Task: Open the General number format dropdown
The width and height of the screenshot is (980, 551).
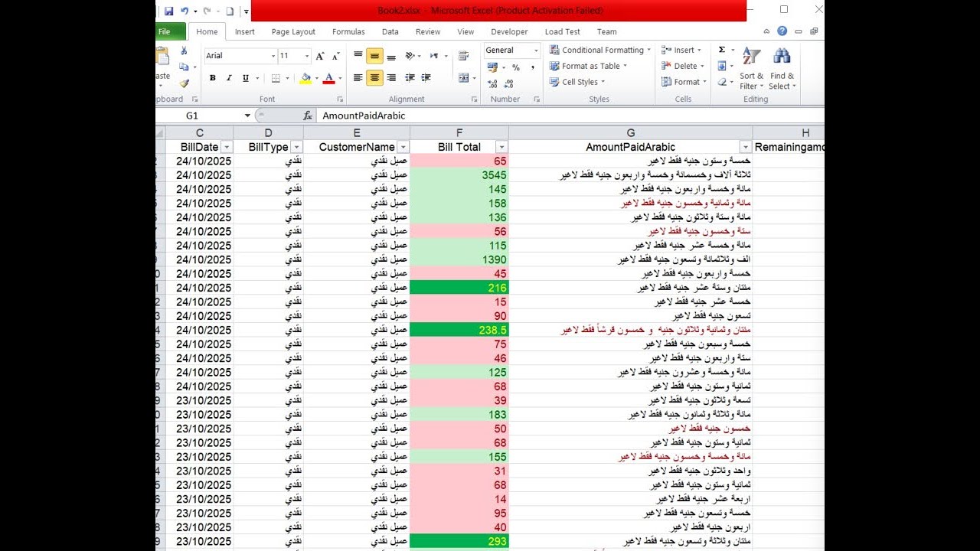Action: pyautogui.click(x=535, y=51)
